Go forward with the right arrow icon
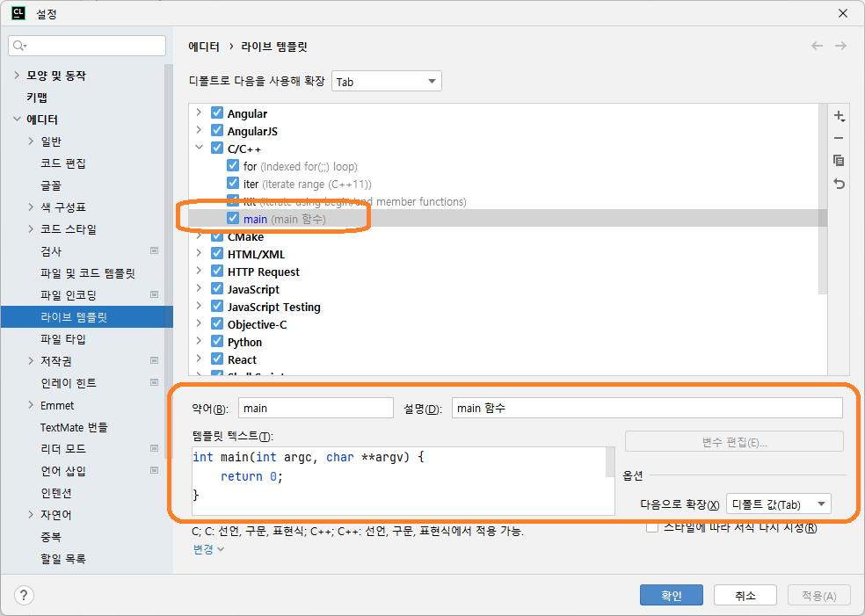Viewport: 865px width, 616px height. tap(840, 46)
